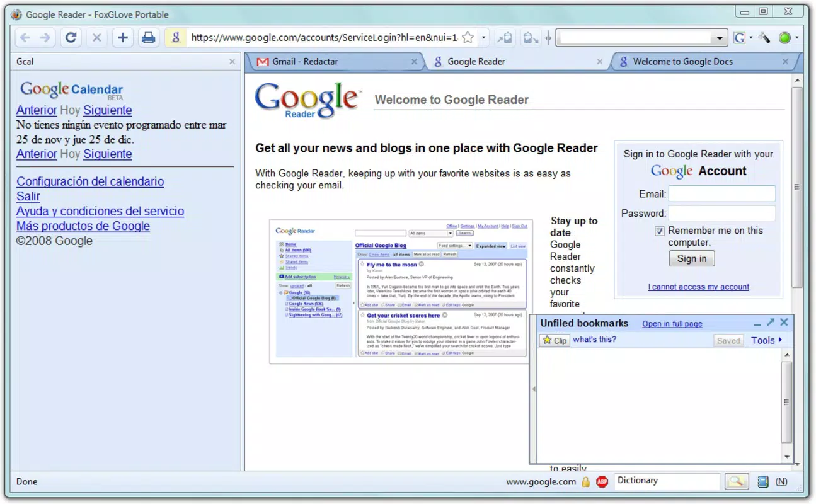Click the Dictionary field in status bar

[667, 481]
